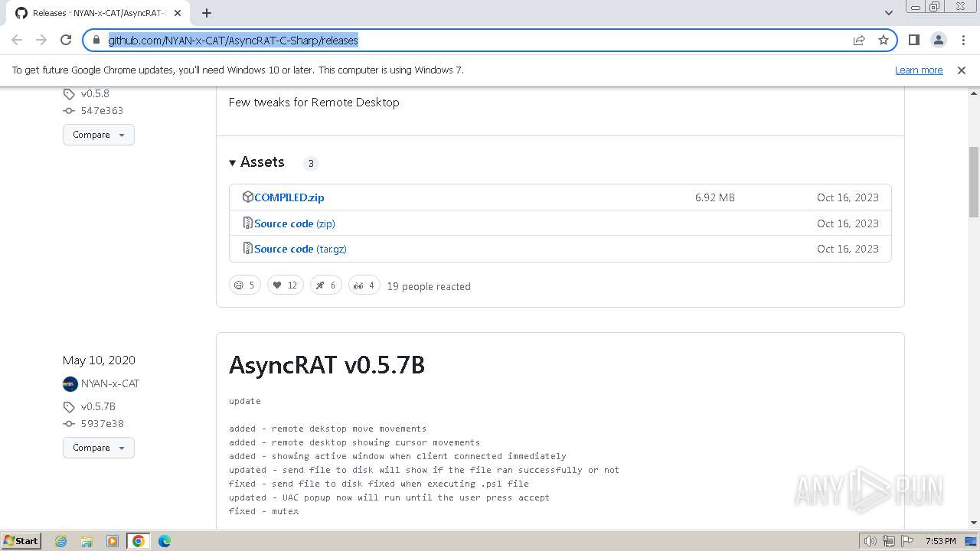This screenshot has height=551, width=980.
Task: Launch Internet Explorer from the taskbar
Action: [x=60, y=541]
